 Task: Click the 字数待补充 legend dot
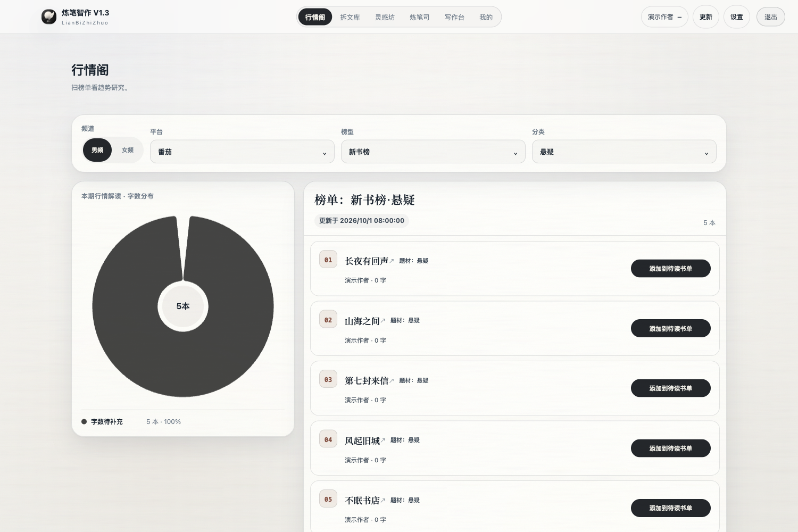pos(84,422)
